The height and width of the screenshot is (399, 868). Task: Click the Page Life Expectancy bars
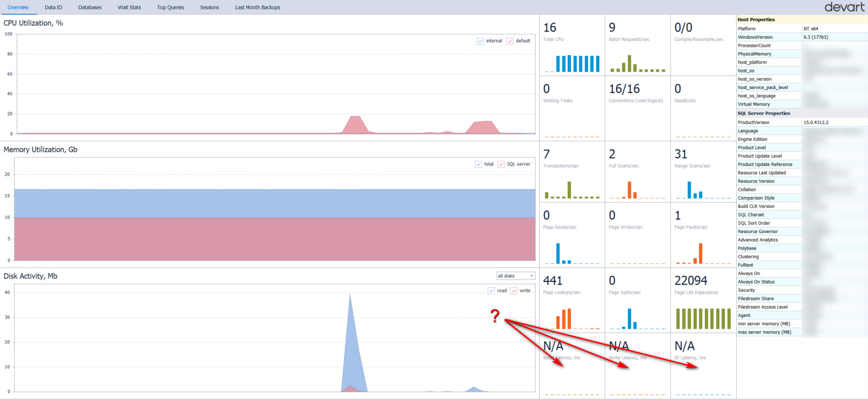tap(704, 319)
